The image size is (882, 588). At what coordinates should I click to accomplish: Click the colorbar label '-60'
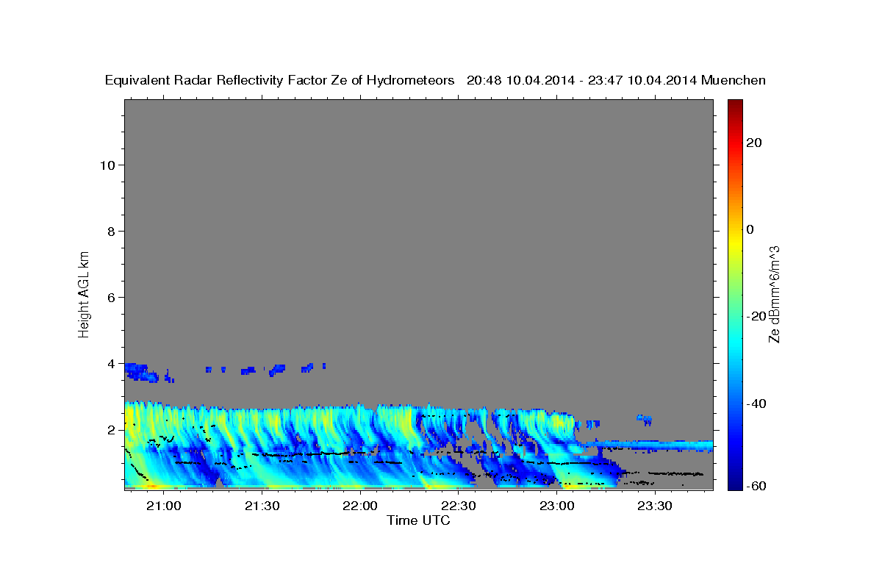[x=756, y=485]
